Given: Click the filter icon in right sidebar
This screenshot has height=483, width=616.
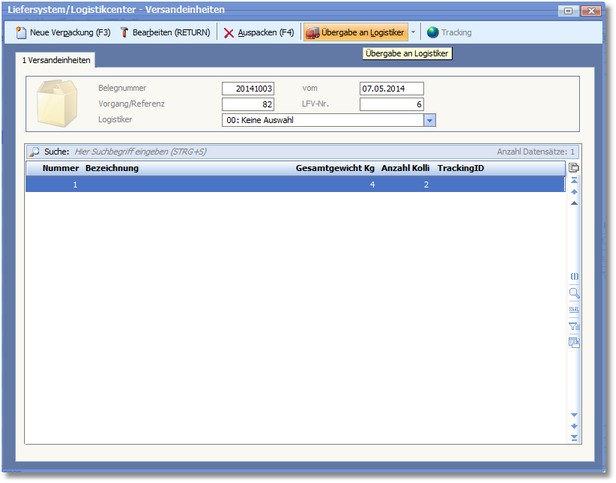Looking at the screenshot, I should pos(574,325).
